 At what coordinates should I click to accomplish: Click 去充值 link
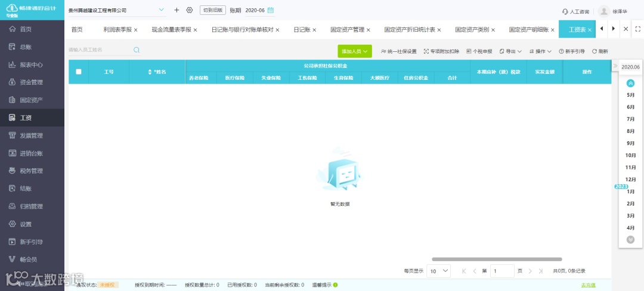pos(588,285)
